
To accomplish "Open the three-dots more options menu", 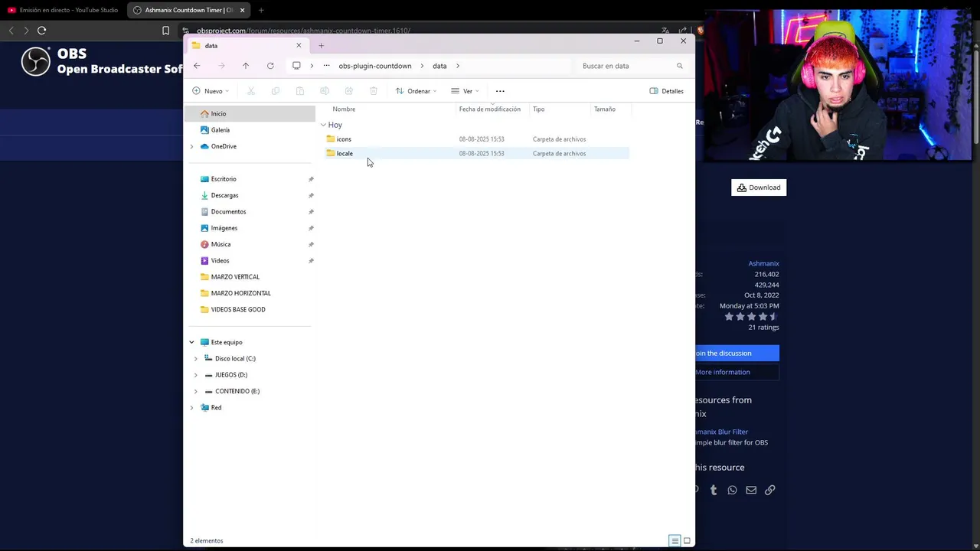I will pyautogui.click(x=500, y=91).
